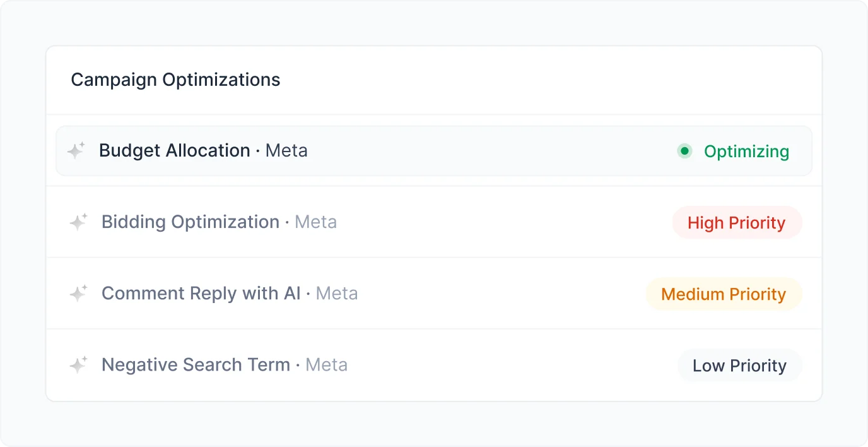Select the red High Priority badge

(x=737, y=222)
